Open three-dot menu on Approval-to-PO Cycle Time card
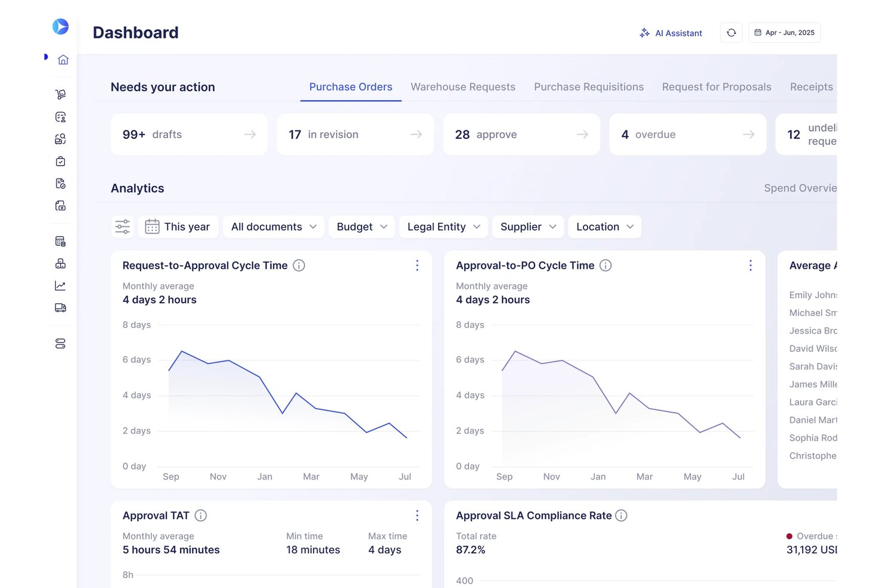The height and width of the screenshot is (588, 882). [750, 266]
